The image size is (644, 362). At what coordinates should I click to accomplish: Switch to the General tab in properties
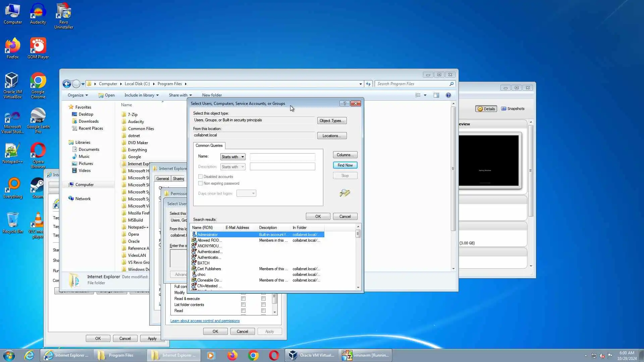coord(162,179)
